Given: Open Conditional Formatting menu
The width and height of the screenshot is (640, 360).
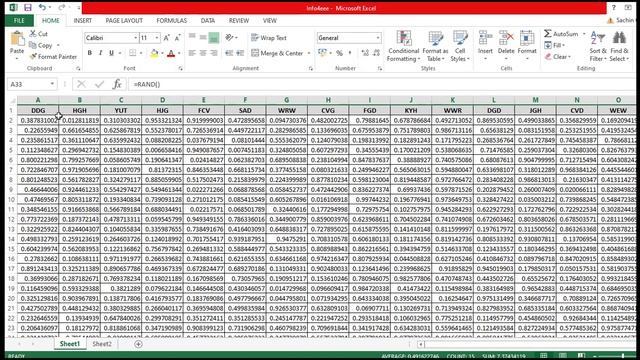Looking at the screenshot, I should click(403, 46).
